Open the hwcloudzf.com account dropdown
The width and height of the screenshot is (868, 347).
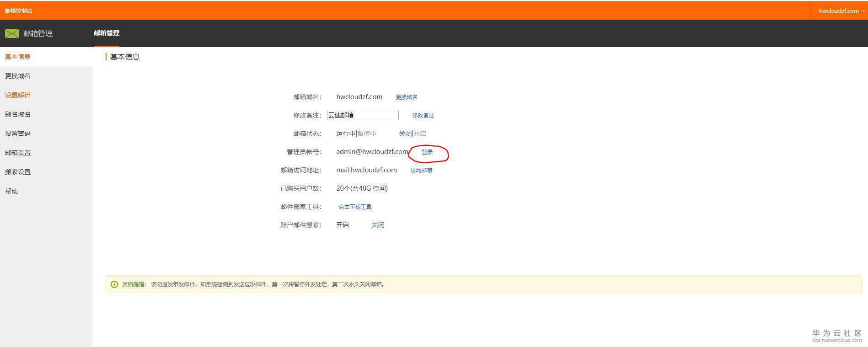tap(841, 11)
